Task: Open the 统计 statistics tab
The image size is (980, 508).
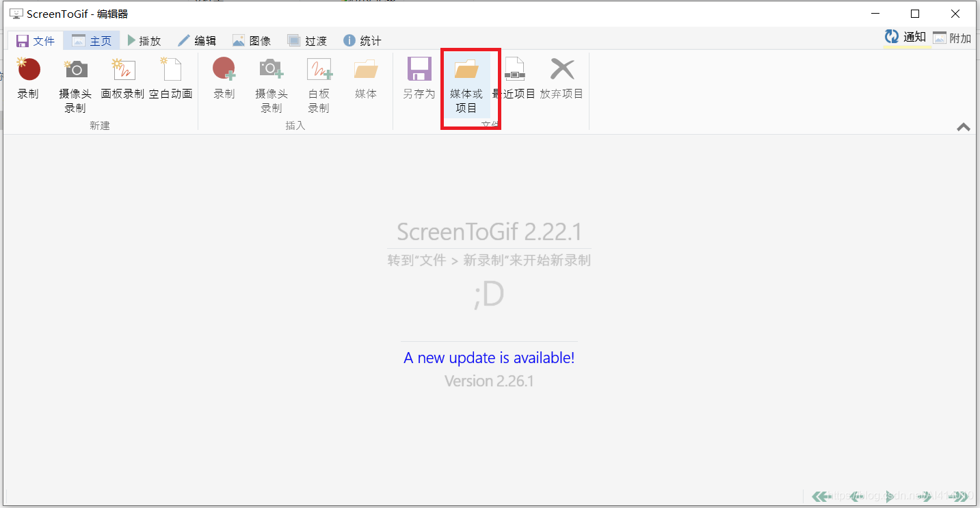Action: (362, 41)
